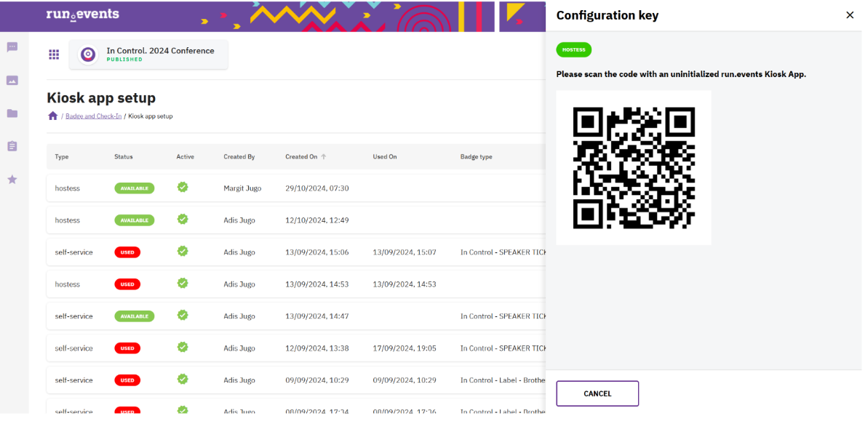Select created date 12/09/2024, 13:38
The width and height of the screenshot is (868, 448).
(317, 348)
